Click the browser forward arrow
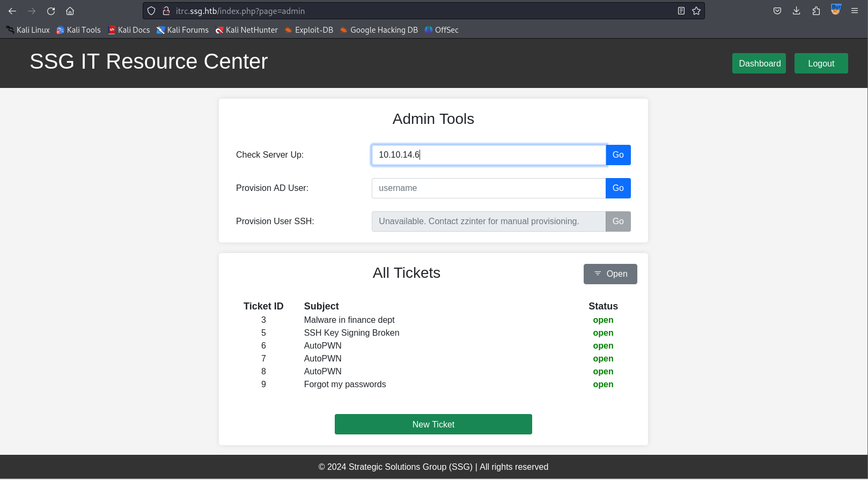Image resolution: width=868 pixels, height=480 pixels. pos(32,11)
